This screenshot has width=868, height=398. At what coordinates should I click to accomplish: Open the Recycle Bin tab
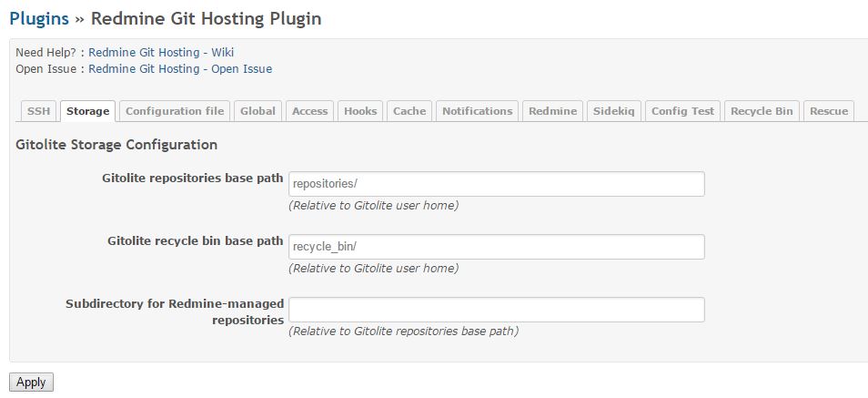(762, 111)
